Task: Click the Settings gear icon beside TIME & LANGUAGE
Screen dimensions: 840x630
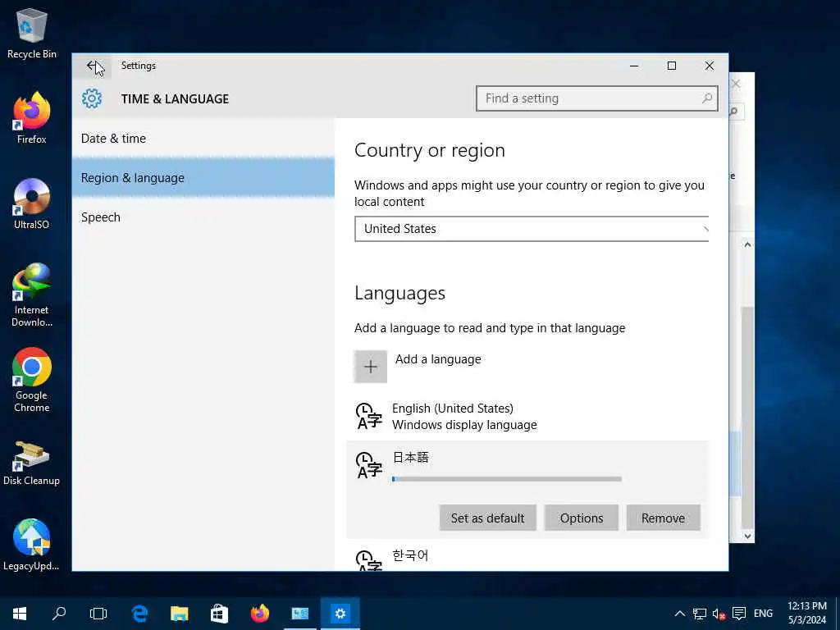Action: tap(92, 98)
